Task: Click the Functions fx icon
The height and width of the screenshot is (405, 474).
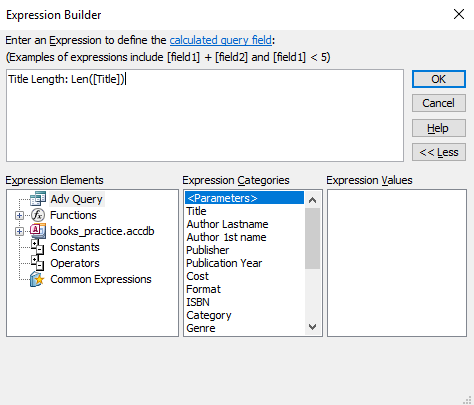Action: (38, 215)
